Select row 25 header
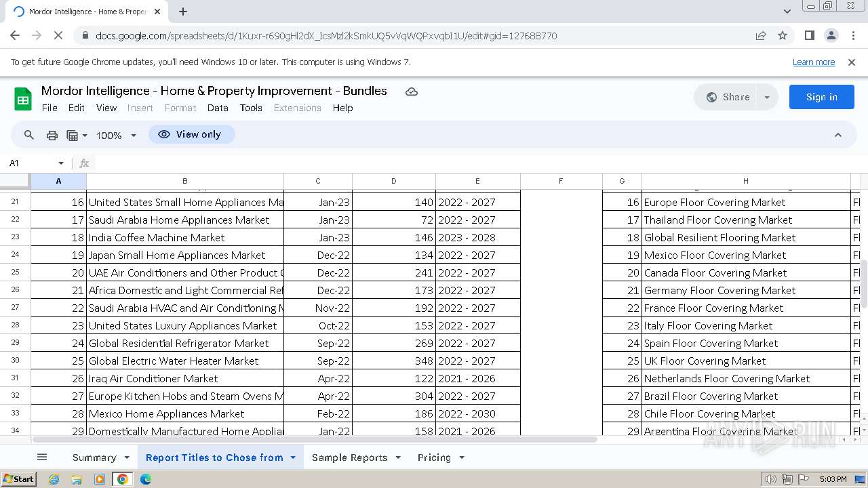The width and height of the screenshot is (868, 488). [x=15, y=272]
